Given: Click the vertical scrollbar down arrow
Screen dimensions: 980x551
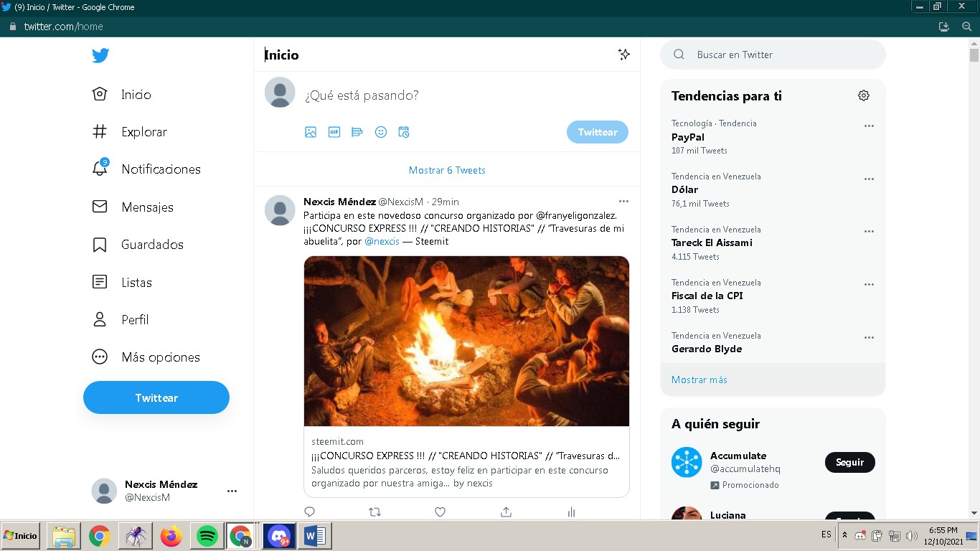Looking at the screenshot, I should click(x=974, y=513).
